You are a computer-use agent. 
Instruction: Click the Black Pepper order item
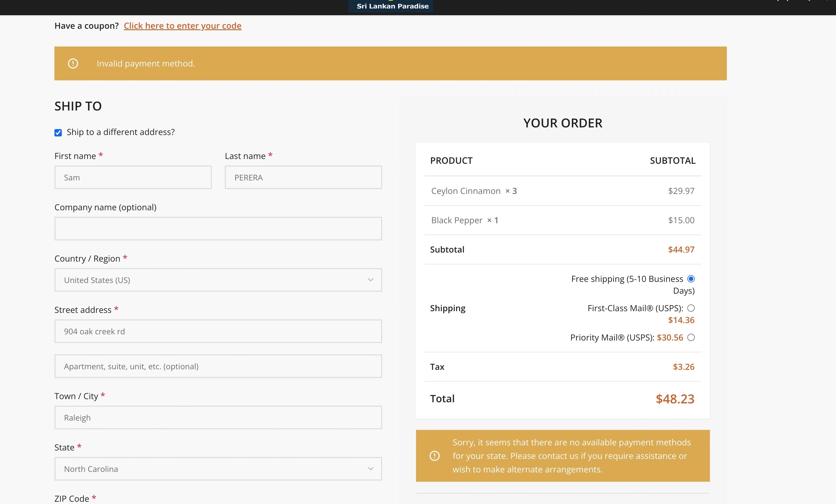click(456, 220)
